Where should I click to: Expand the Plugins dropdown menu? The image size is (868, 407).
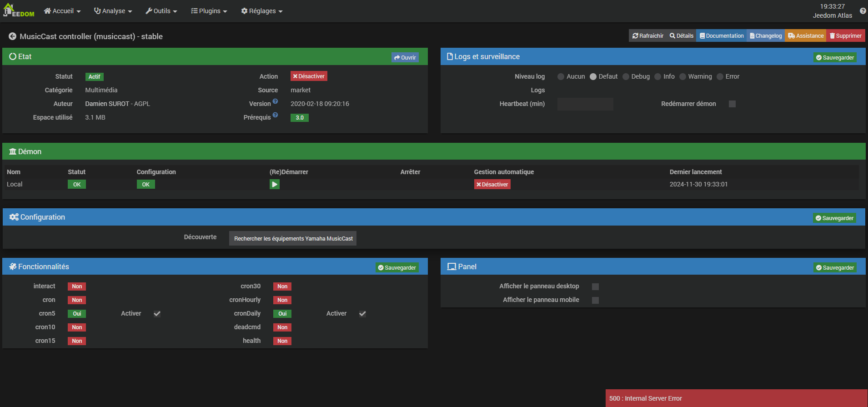[209, 11]
